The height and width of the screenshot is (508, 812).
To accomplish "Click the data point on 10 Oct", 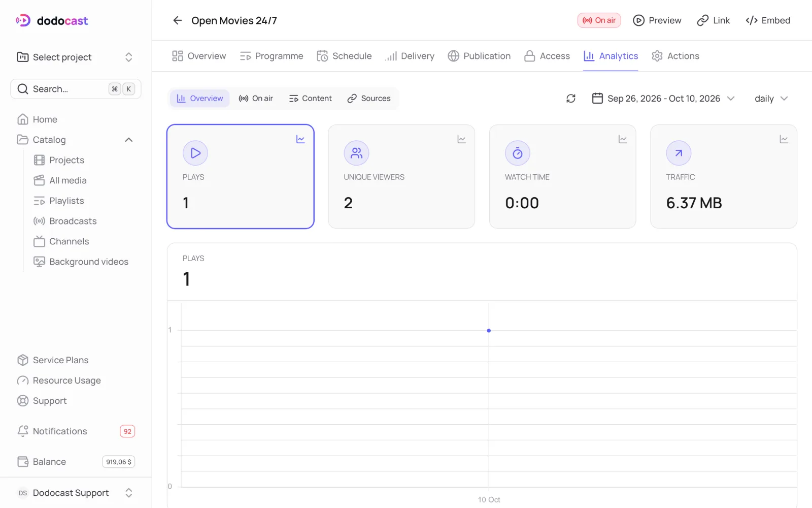I will 489,331.
